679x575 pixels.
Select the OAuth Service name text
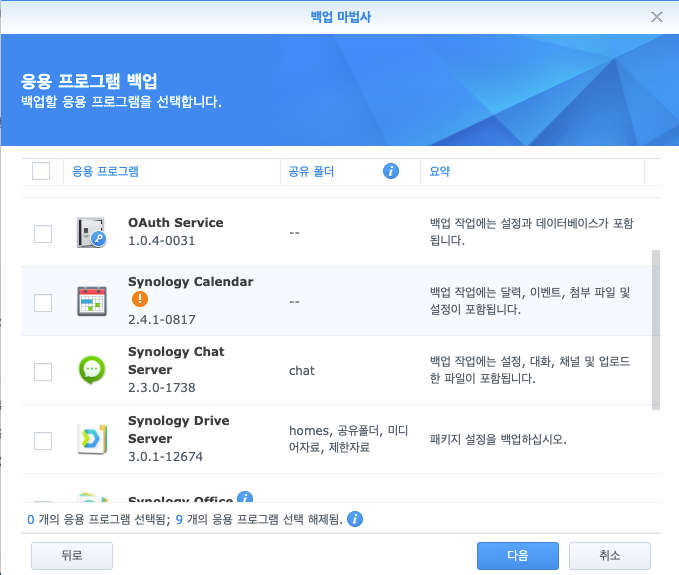click(x=176, y=223)
